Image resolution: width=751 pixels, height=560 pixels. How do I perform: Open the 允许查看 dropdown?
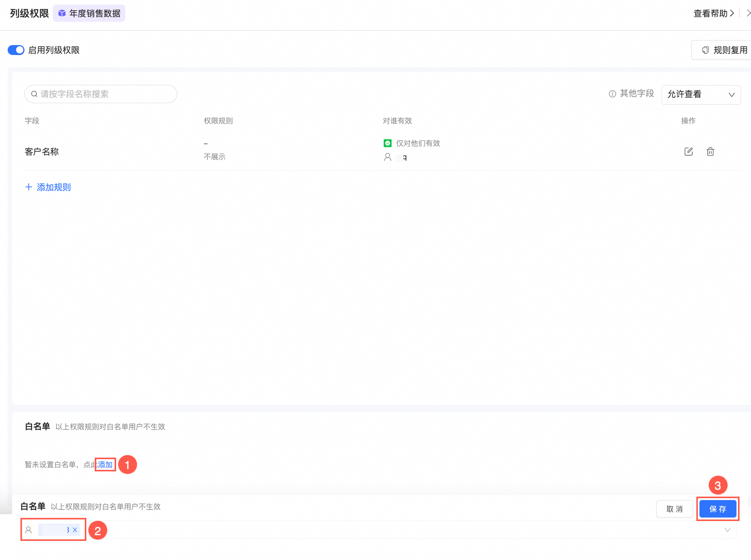pos(701,95)
